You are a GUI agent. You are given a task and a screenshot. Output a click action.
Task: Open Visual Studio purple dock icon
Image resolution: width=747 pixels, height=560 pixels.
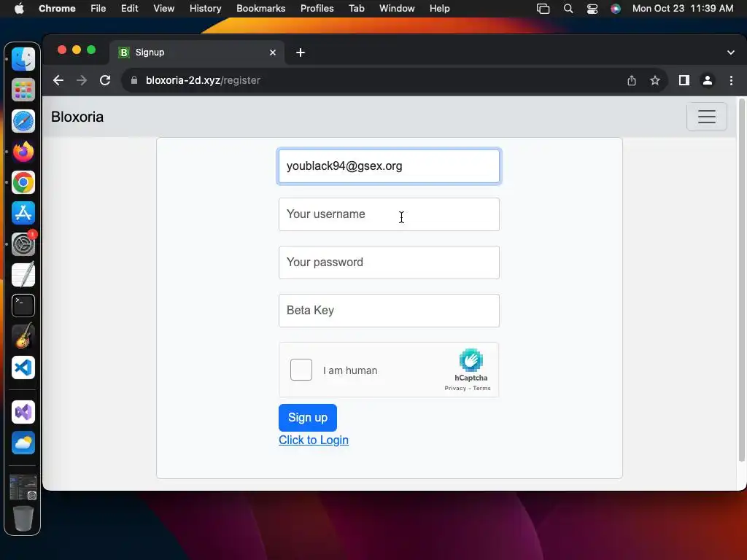pyautogui.click(x=23, y=413)
